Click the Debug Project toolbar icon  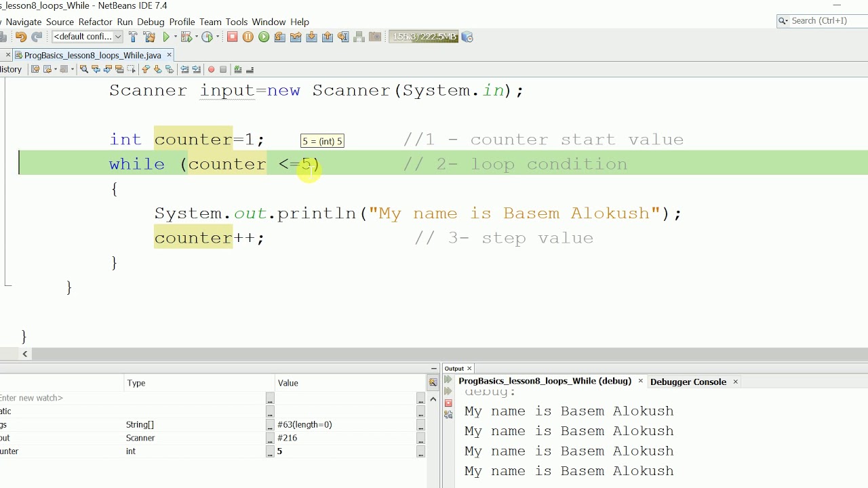point(186,37)
